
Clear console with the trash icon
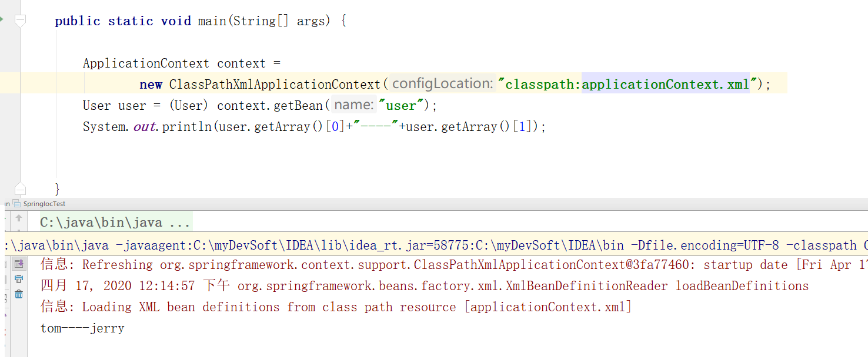19,294
